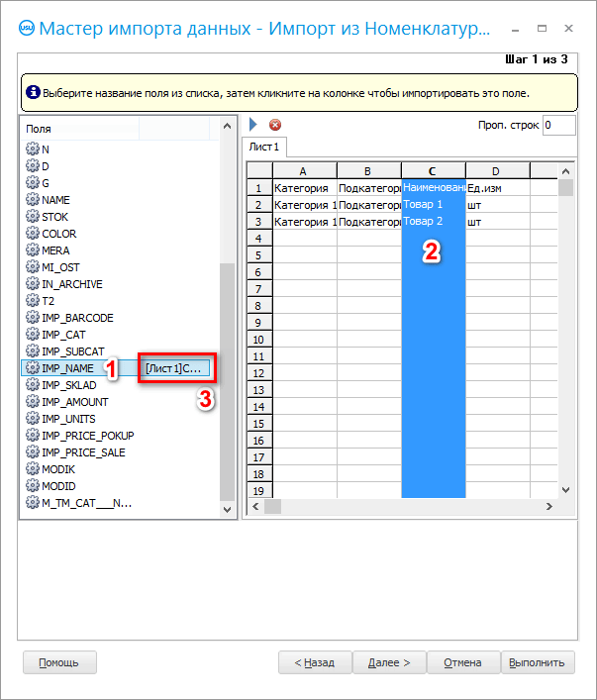Click the gear icon beside D field

(32, 166)
